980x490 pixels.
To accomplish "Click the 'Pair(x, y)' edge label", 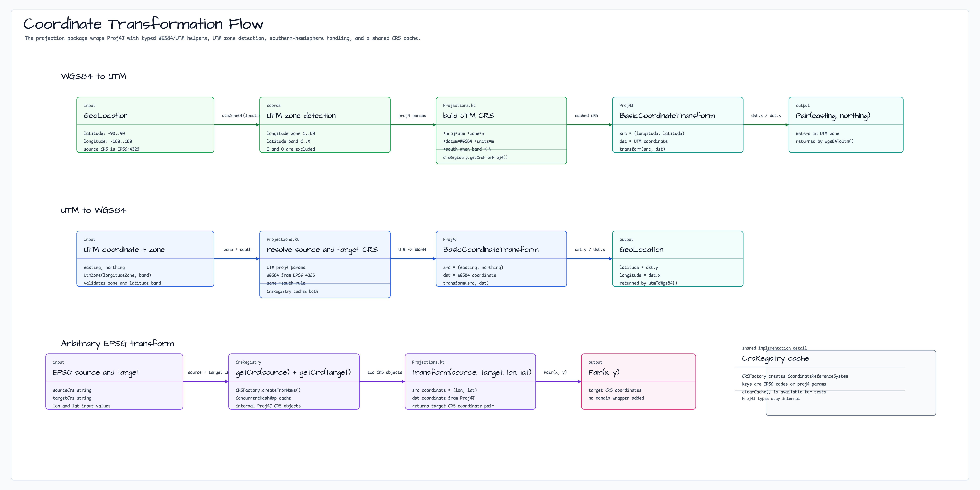I will tap(555, 372).
